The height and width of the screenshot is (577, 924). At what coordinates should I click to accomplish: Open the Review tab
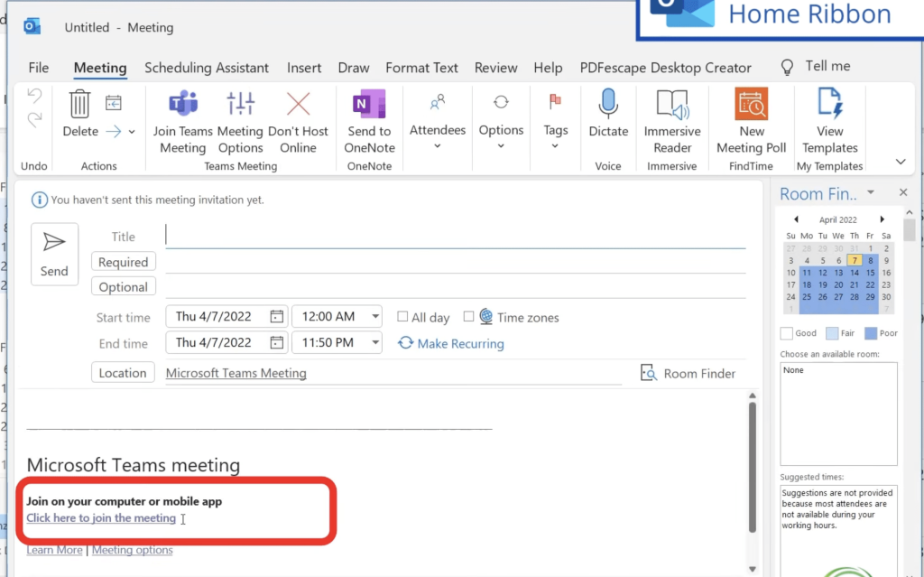pyautogui.click(x=496, y=68)
